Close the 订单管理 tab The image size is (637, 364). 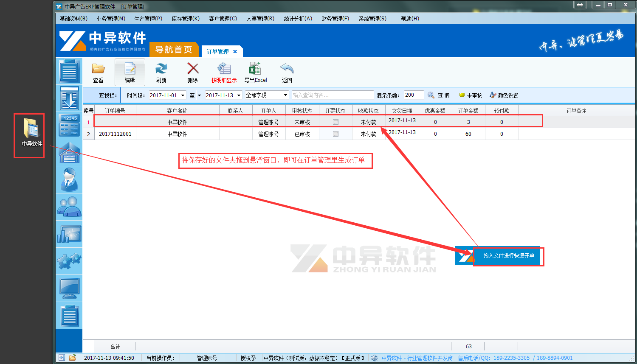tap(235, 52)
